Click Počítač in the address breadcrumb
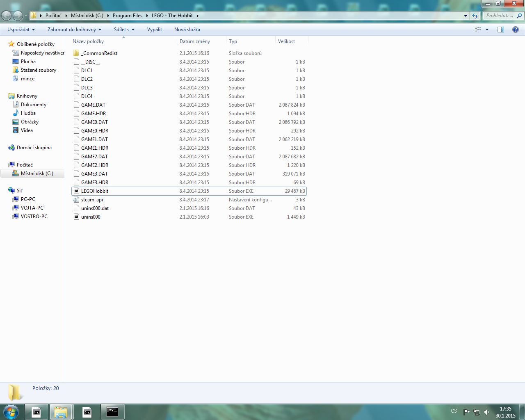 point(53,16)
